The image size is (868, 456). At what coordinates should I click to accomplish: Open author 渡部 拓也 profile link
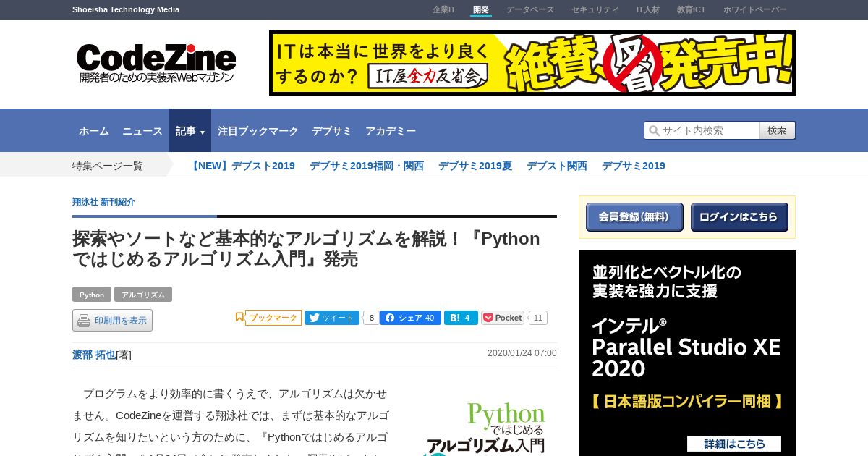coord(94,355)
